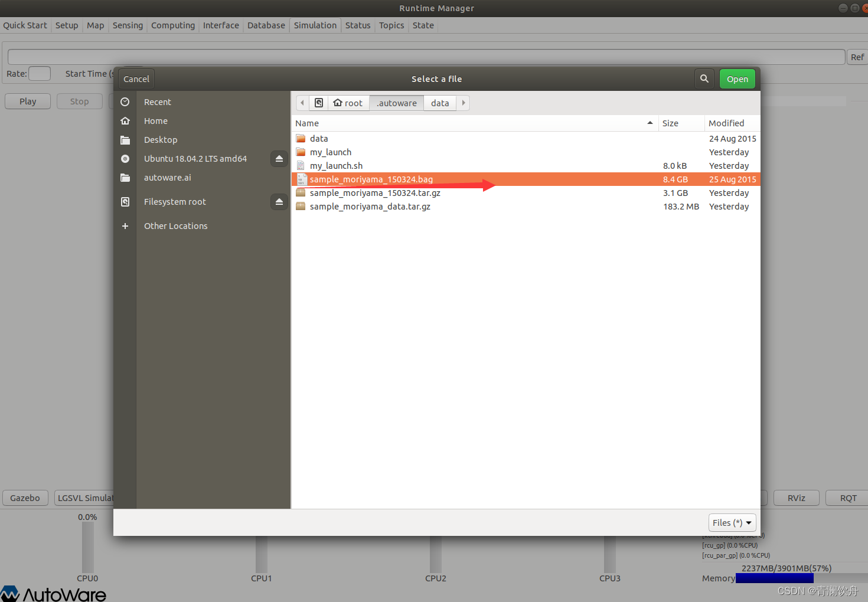Click the 8.4 GB size cell

coord(676,179)
